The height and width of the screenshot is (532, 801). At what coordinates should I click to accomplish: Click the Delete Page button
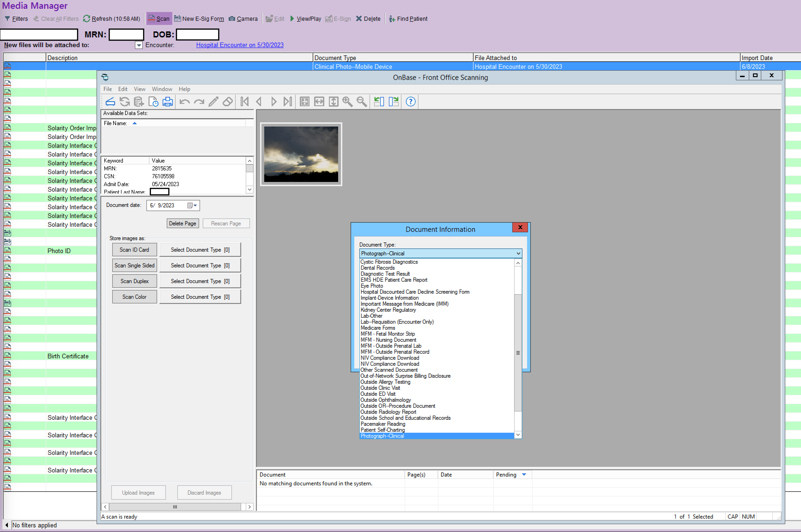(183, 224)
